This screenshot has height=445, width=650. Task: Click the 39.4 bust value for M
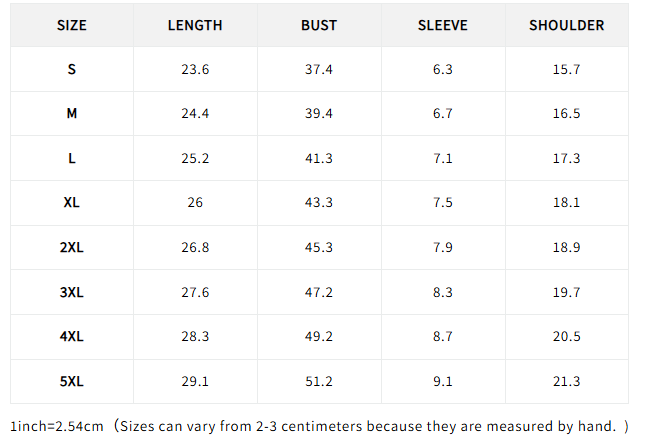tap(319, 114)
